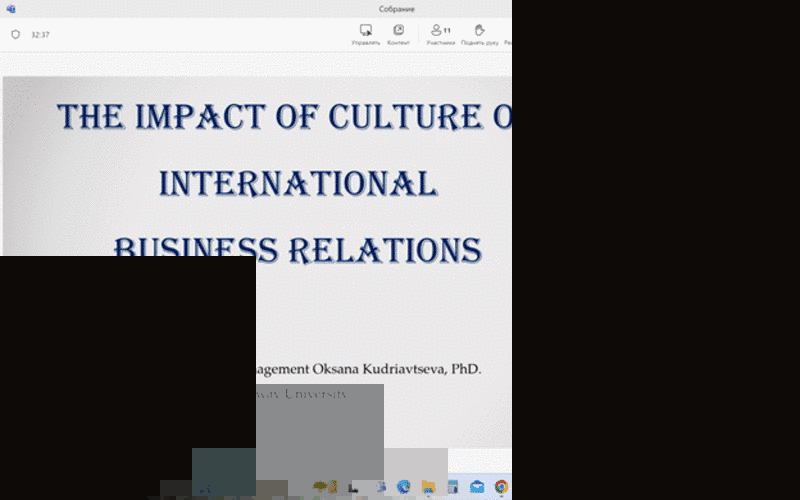This screenshot has width=800, height=500.
Task: Click the tree-shaped icon on the taskbar
Action: pyautogui.click(x=322, y=487)
